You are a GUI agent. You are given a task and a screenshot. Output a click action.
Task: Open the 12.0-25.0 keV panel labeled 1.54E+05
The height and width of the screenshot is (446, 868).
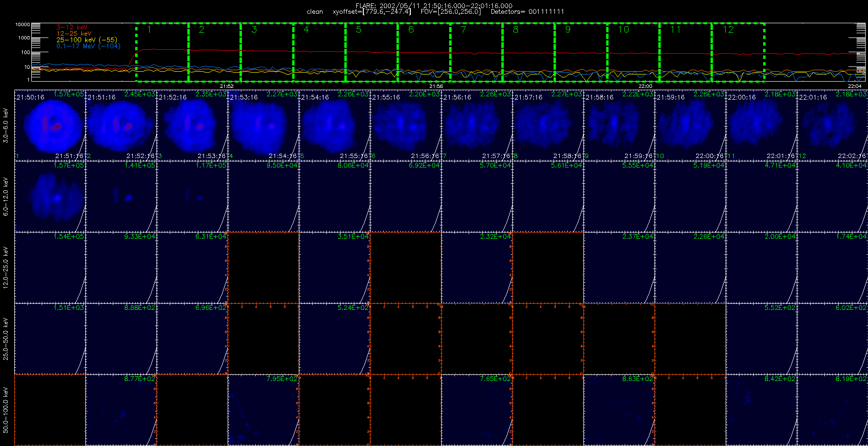tap(50, 267)
